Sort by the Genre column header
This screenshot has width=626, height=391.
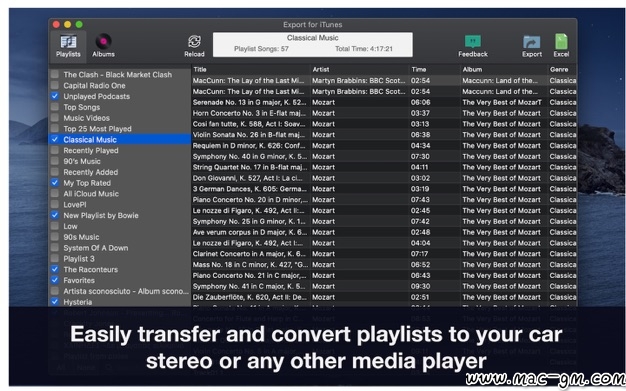click(562, 69)
